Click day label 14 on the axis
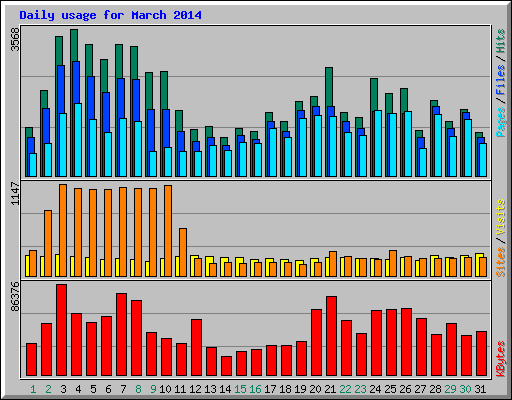This screenshot has height=400, width=512. 225,389
